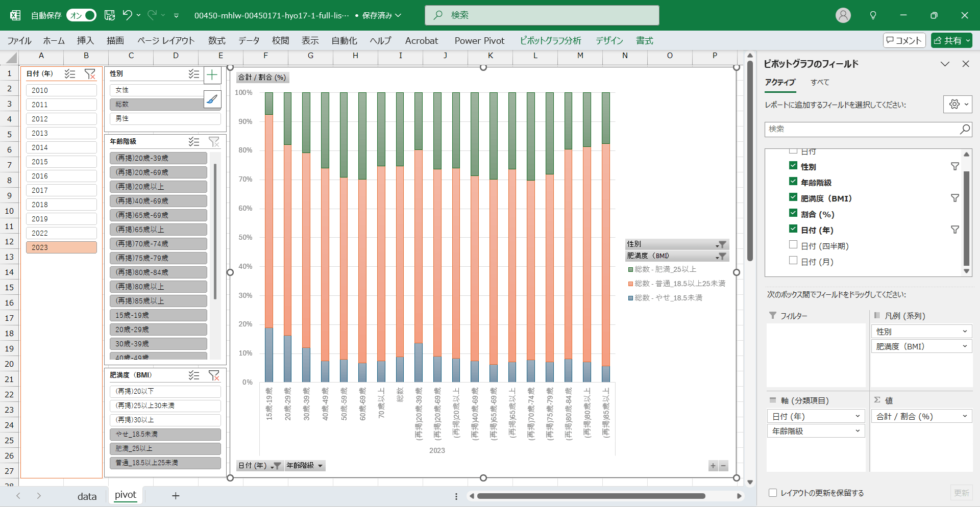Click the save icon in title bar
Viewport: 980px width, 507px height.
(x=110, y=15)
